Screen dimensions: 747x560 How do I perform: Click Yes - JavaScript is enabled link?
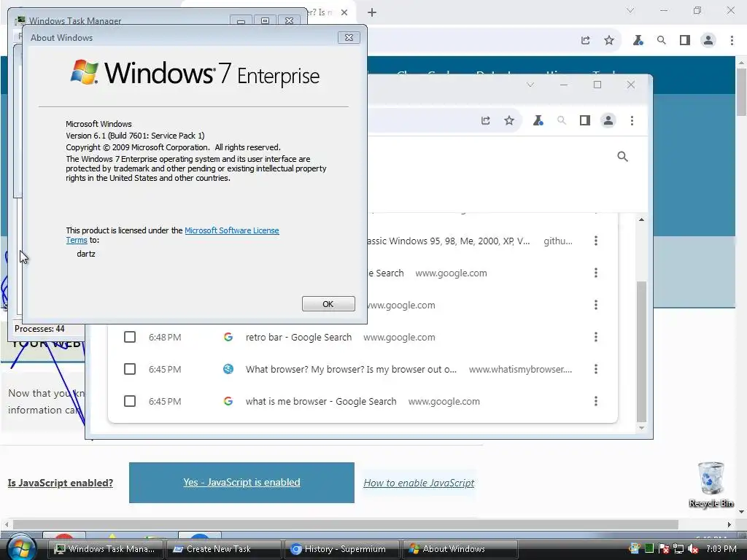pos(241,483)
